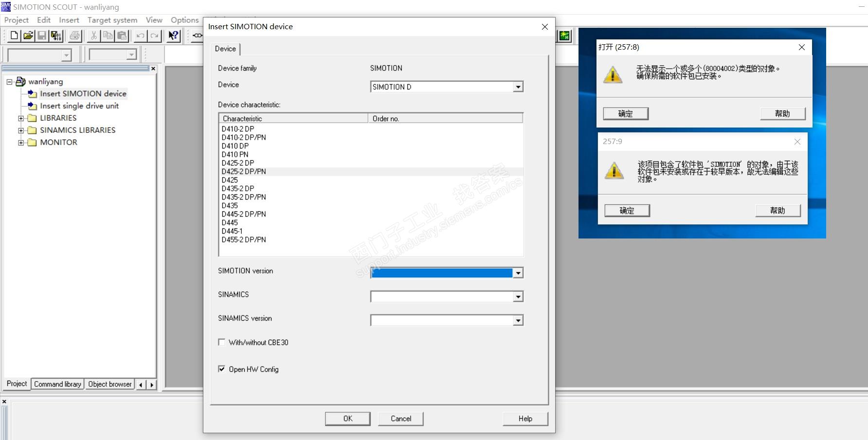Open the Device dropdown showing SIMOTION D
The height and width of the screenshot is (440, 868).
coord(518,87)
